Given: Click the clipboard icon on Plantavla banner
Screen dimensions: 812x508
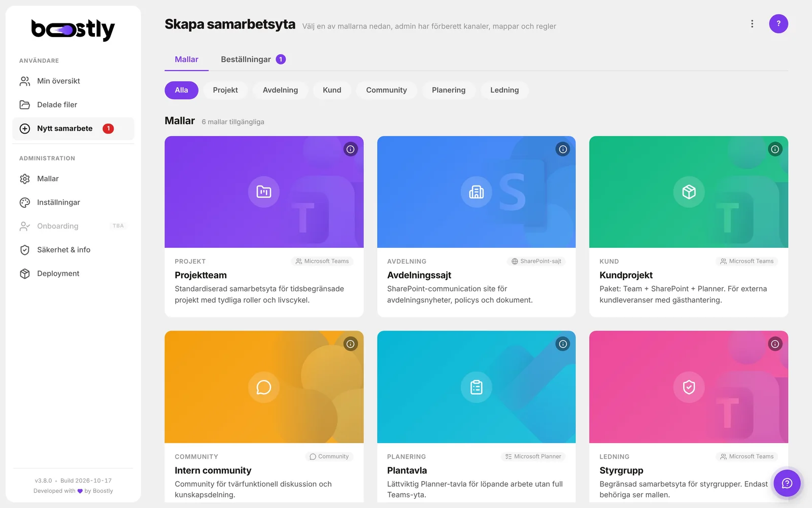Looking at the screenshot, I should coord(476,388).
